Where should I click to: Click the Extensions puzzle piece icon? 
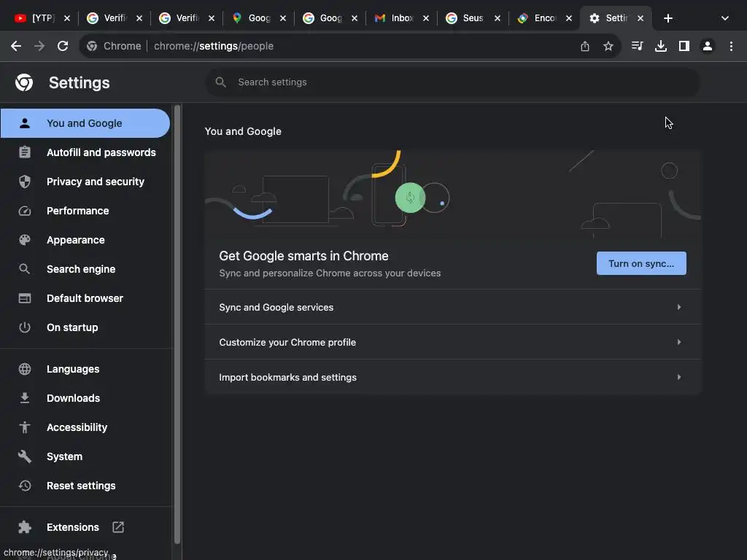click(25, 527)
